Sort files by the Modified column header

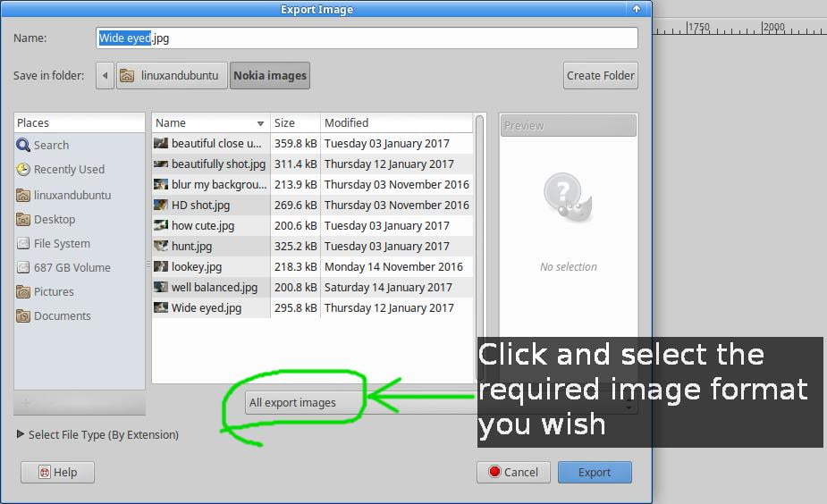(x=396, y=122)
